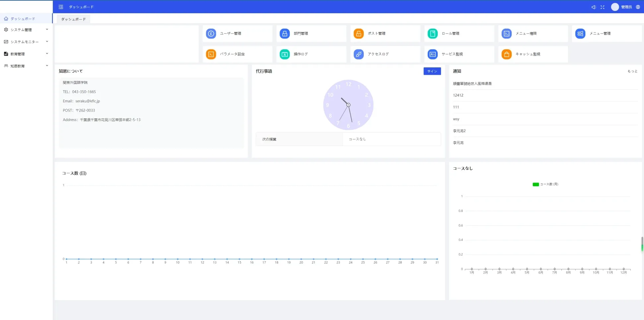Collapse sidebar with the hamburger icon
644x320 pixels.
coord(61,7)
